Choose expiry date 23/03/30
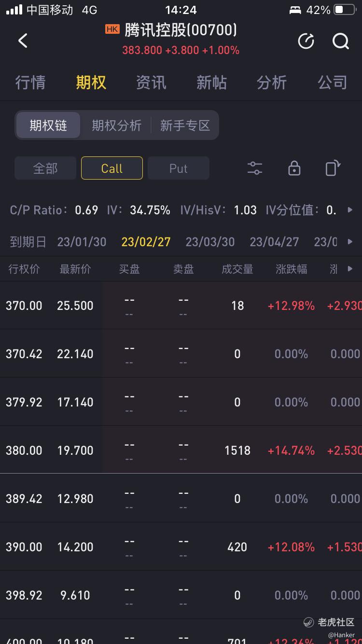 [210, 241]
